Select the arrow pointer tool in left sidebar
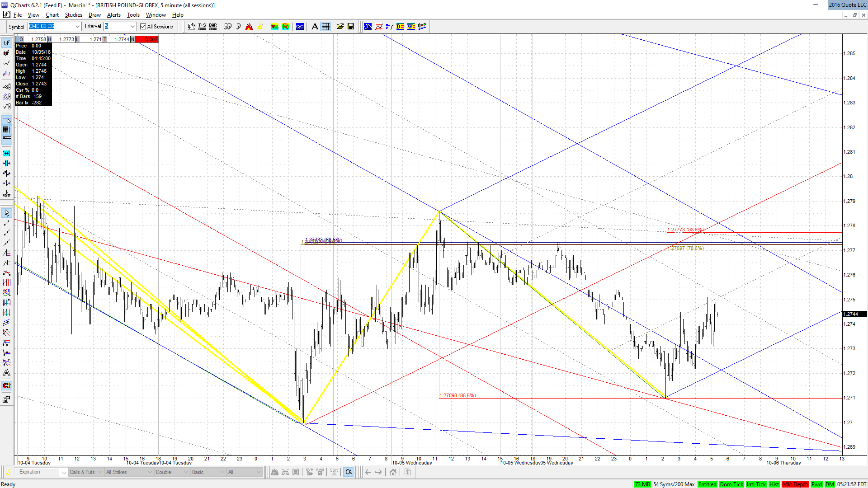 pos(7,213)
